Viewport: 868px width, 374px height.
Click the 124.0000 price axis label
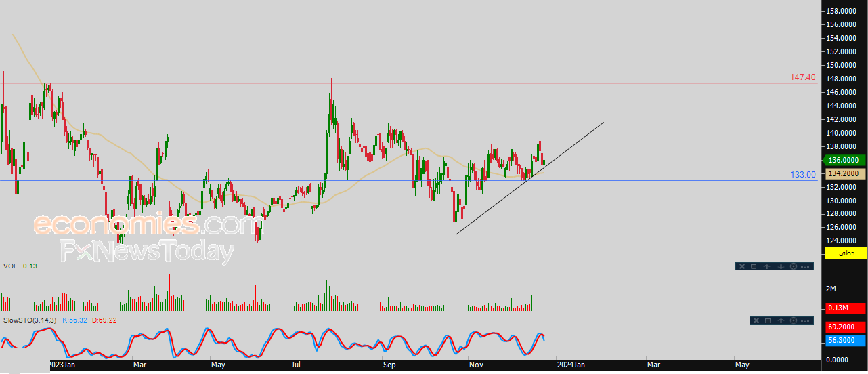pyautogui.click(x=843, y=241)
